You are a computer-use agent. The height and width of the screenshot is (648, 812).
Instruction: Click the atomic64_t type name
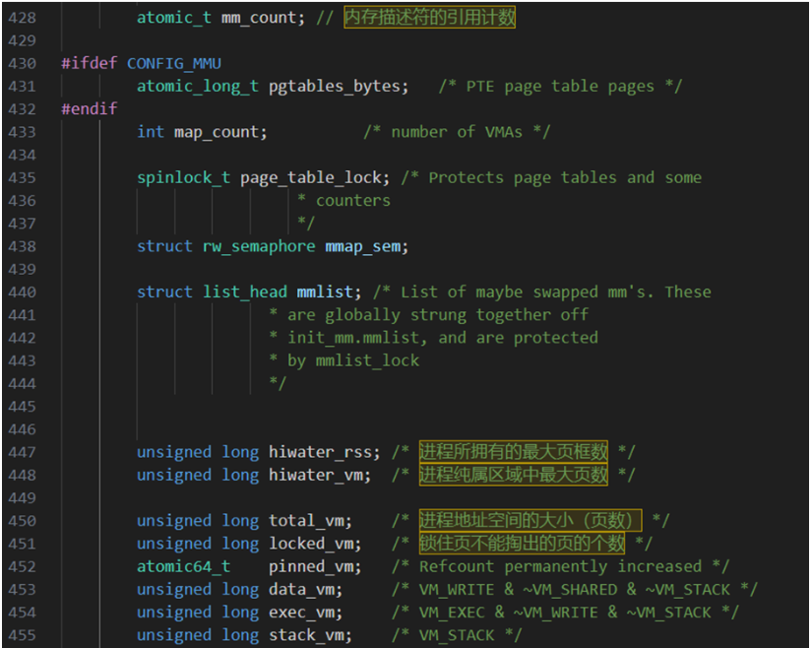(x=183, y=566)
